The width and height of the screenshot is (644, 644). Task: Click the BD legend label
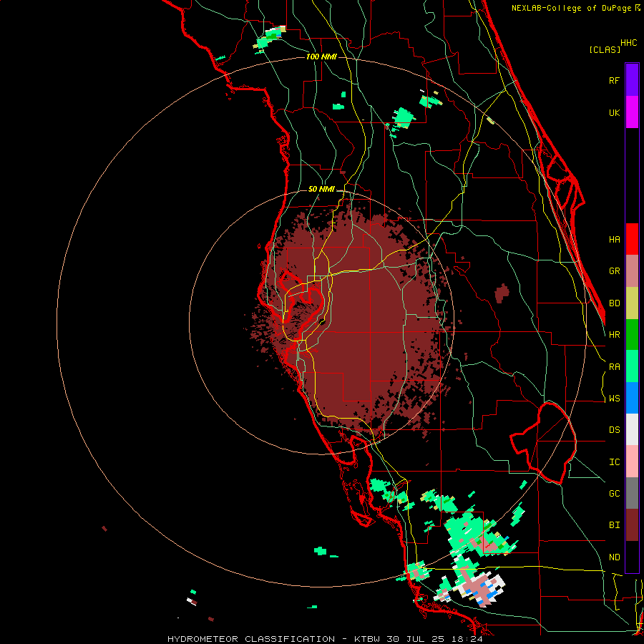614,303
